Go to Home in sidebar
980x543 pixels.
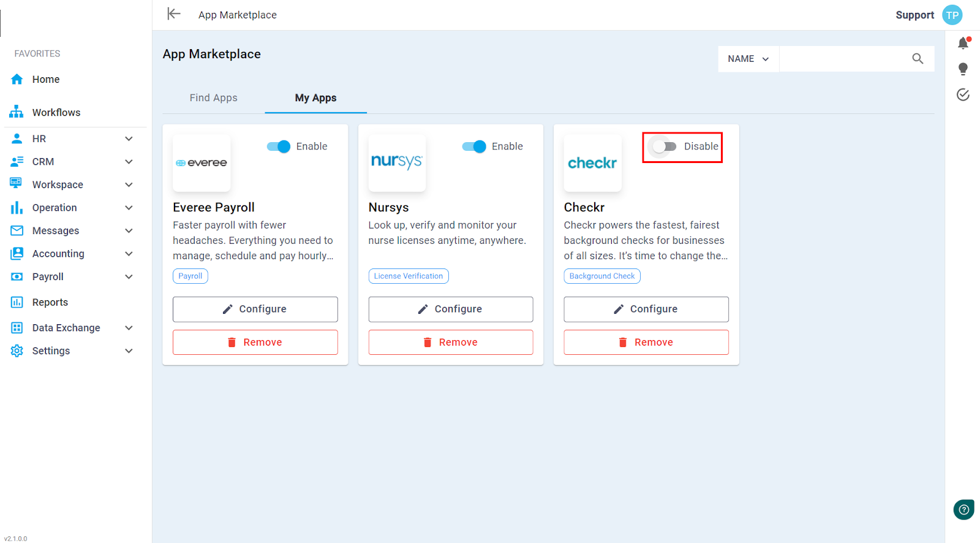(x=46, y=79)
